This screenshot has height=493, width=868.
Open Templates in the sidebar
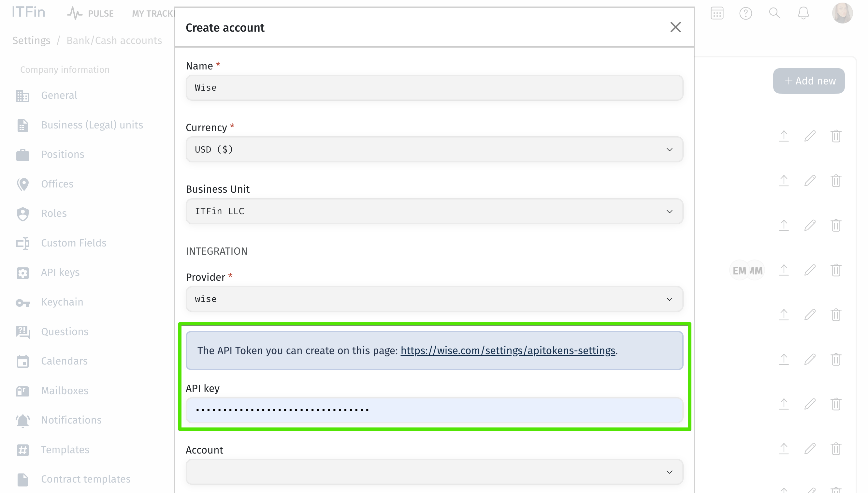[x=65, y=450]
